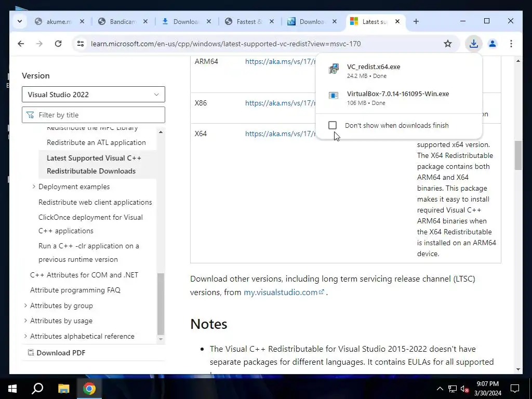The width and height of the screenshot is (532, 399).
Task: Toggle the Chrome downloads button
Action: point(474,44)
